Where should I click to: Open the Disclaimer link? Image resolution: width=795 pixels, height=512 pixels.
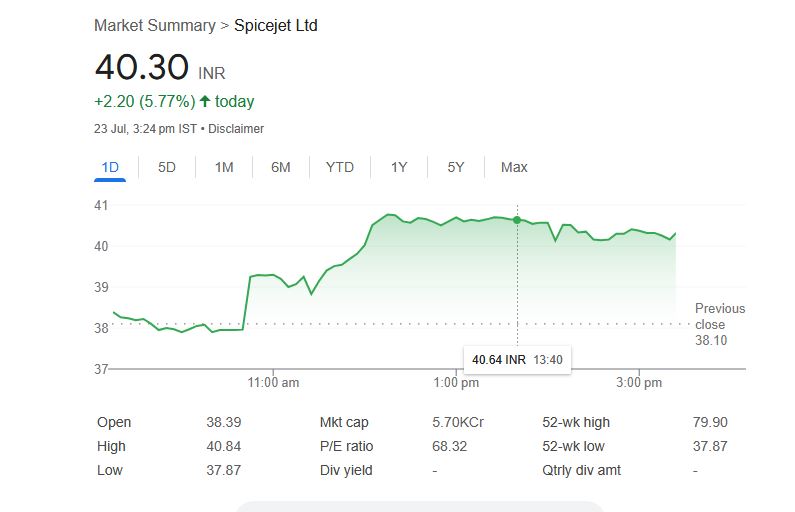tap(236, 129)
